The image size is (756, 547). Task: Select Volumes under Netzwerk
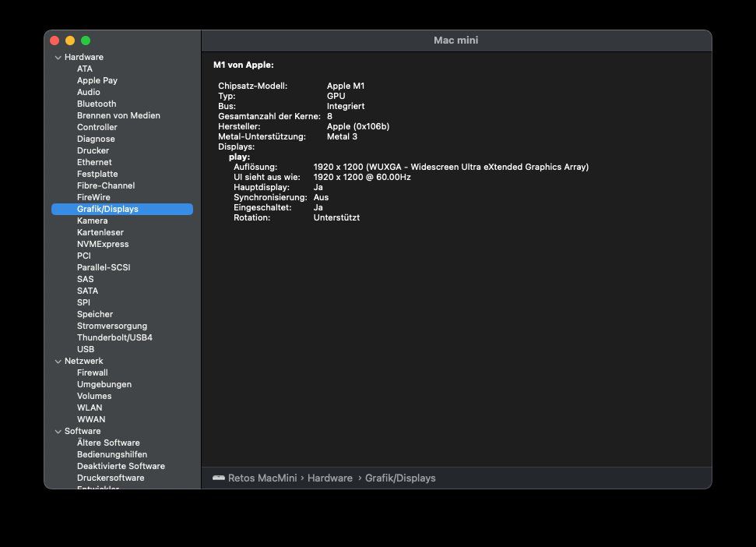[x=94, y=396]
